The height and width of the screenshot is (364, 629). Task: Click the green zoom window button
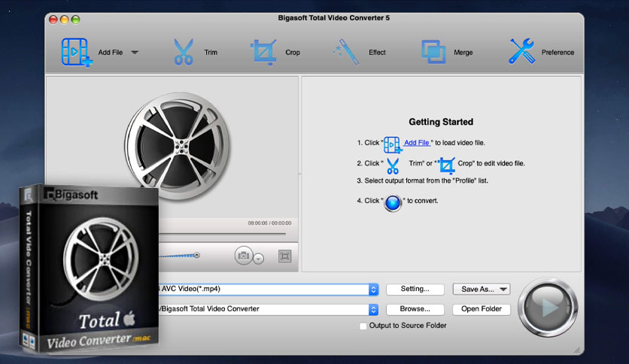tap(75, 20)
